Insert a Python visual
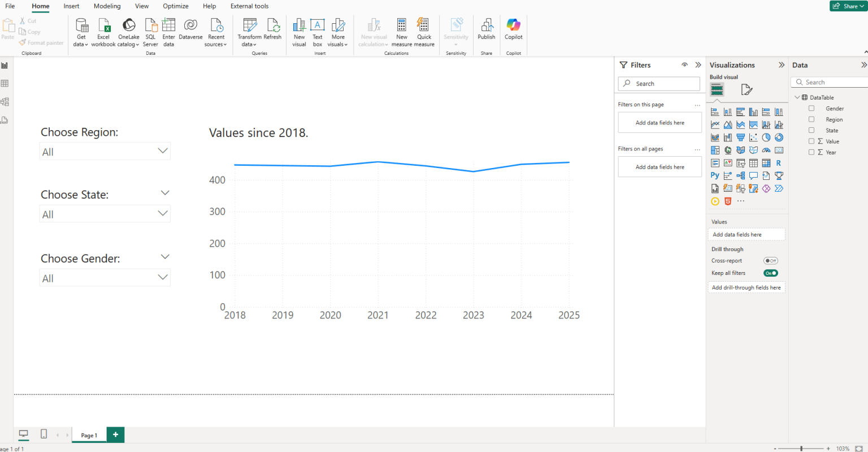The image size is (868, 452). tap(715, 175)
